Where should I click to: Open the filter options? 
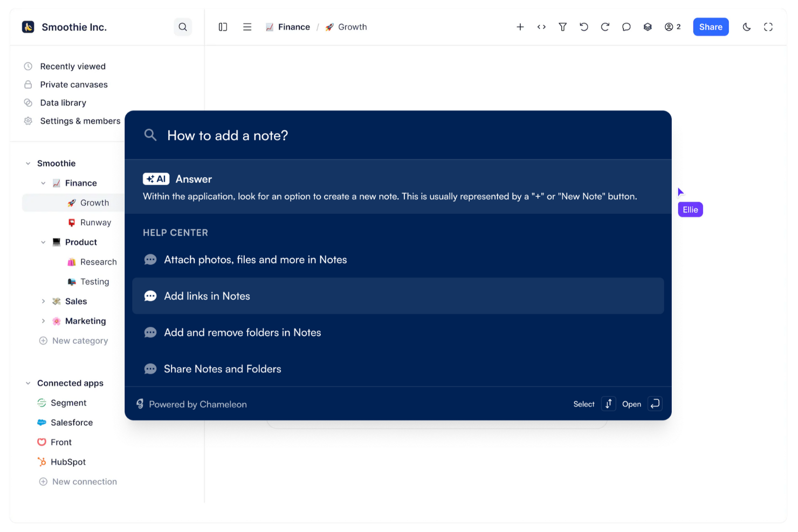[562, 26]
